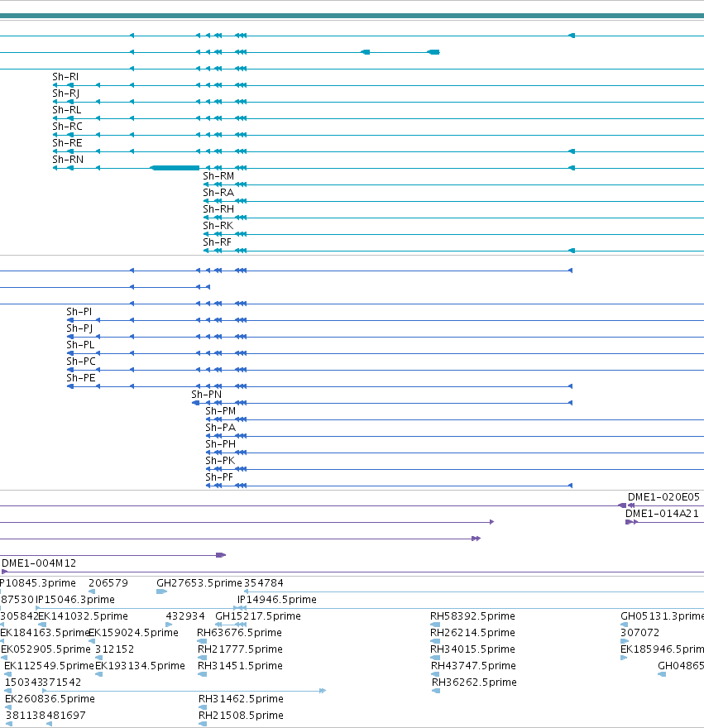This screenshot has width=704, height=728.
Task: Click the RH26214.5prime EST label
Action: click(472, 633)
